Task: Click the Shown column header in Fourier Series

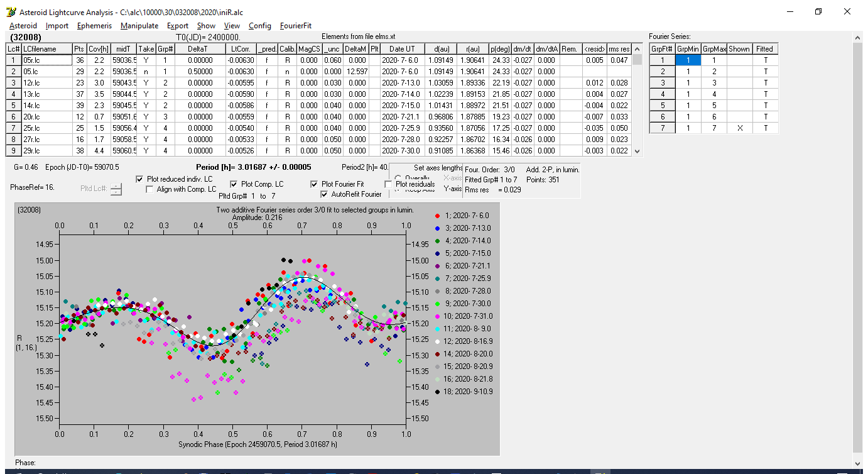Action: point(739,49)
